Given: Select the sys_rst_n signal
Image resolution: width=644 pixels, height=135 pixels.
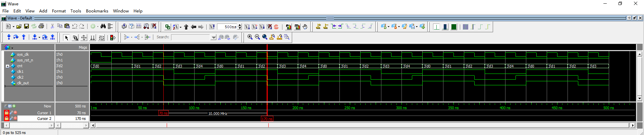Looking at the screenshot, I should pos(25,60).
